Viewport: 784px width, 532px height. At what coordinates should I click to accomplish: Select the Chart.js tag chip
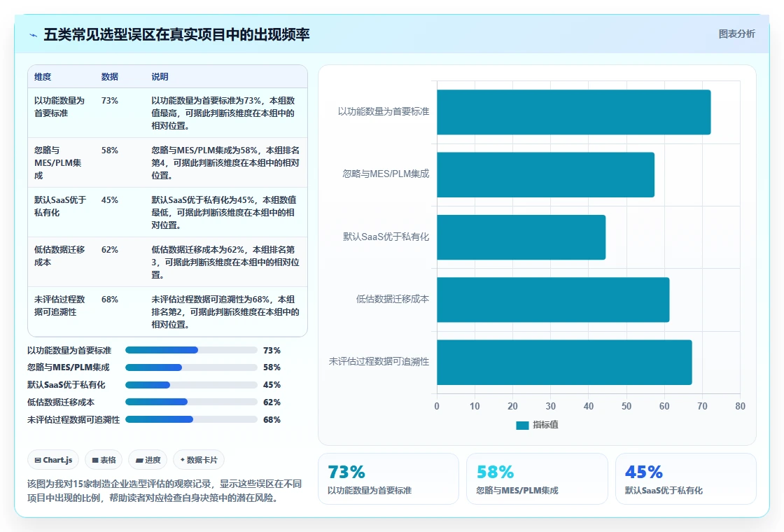[x=53, y=460]
